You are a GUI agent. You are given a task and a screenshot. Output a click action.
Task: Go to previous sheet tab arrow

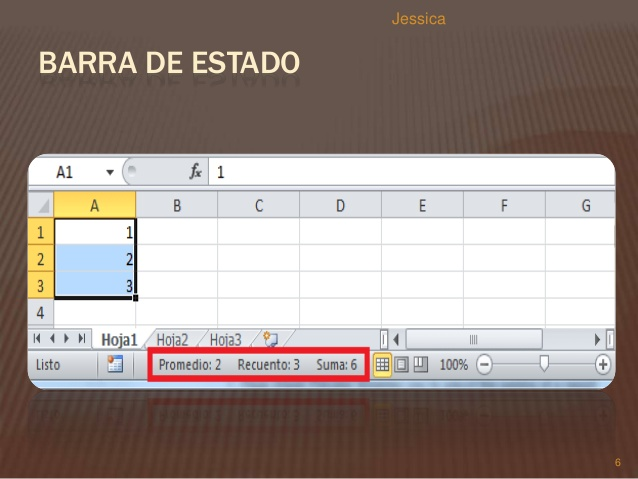pyautogui.click(x=52, y=338)
